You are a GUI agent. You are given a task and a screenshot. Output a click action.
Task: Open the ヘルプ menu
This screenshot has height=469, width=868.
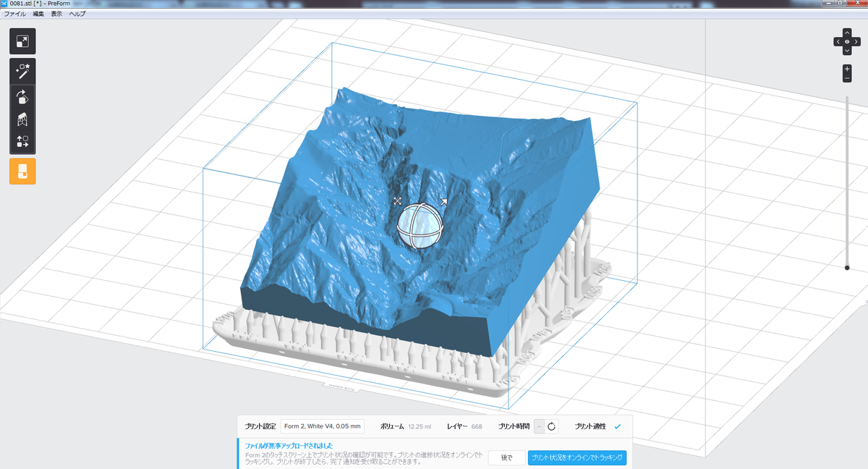click(77, 14)
